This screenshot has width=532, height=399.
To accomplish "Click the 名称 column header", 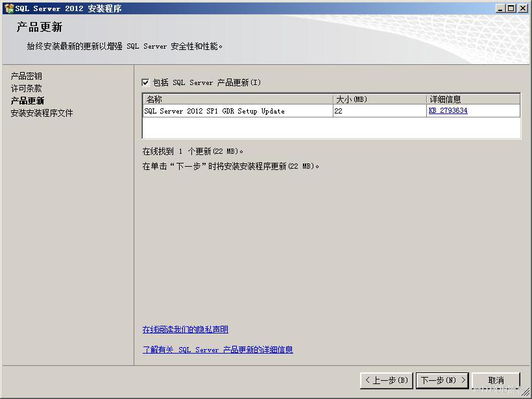I will [x=238, y=99].
